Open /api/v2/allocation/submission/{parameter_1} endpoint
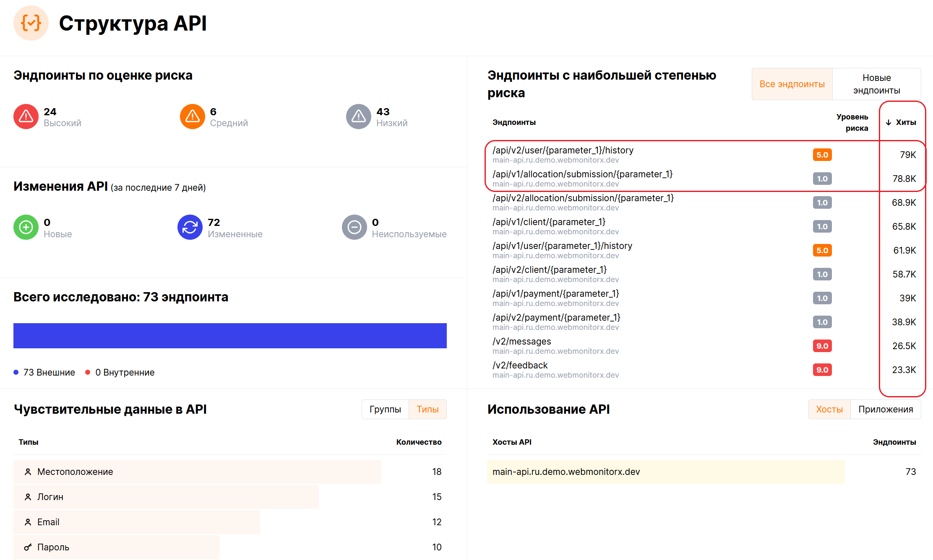The height and width of the screenshot is (560, 933). coord(583,198)
